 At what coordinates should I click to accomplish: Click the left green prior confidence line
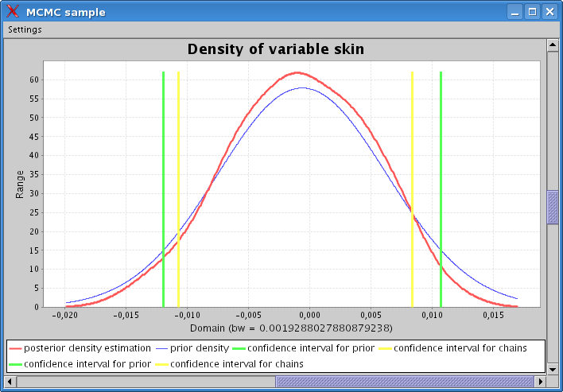coord(163,189)
